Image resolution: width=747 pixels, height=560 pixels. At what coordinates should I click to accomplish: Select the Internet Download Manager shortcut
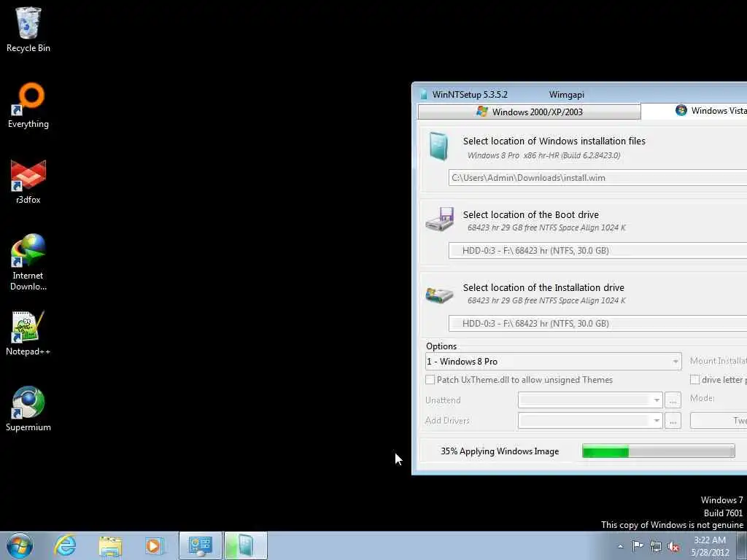28,262
